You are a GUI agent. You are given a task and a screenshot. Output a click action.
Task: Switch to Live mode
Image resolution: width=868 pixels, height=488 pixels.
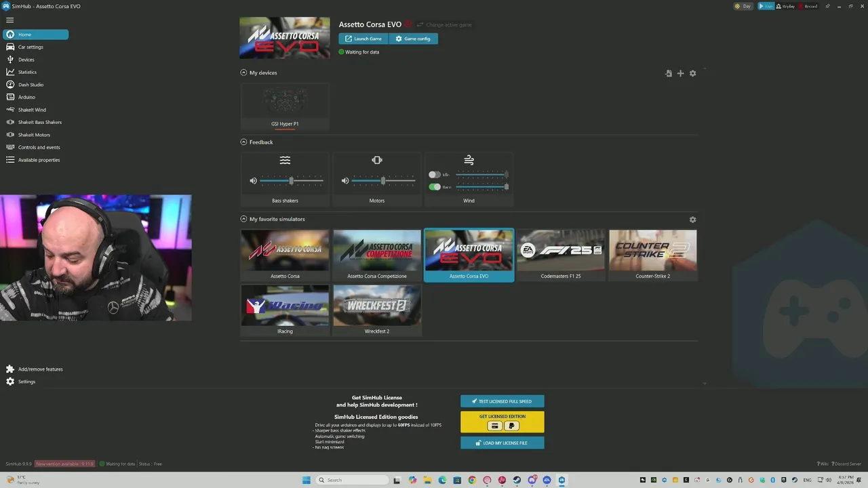766,6
